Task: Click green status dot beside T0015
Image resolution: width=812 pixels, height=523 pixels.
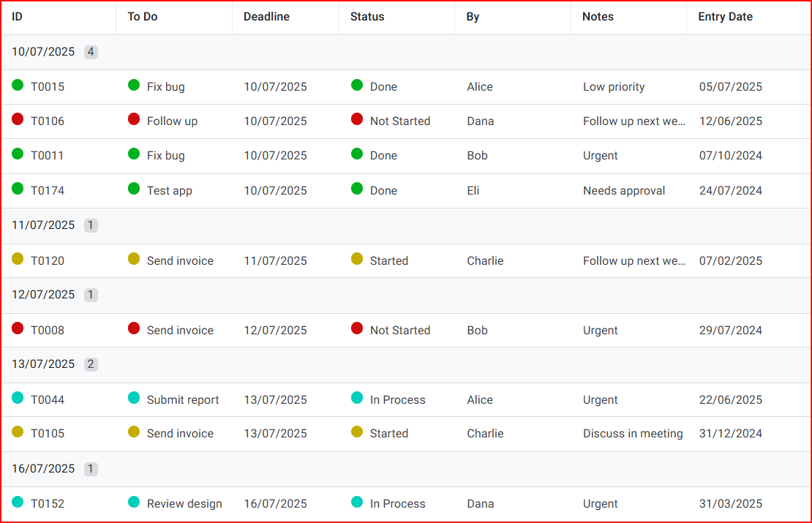Action: (x=18, y=85)
